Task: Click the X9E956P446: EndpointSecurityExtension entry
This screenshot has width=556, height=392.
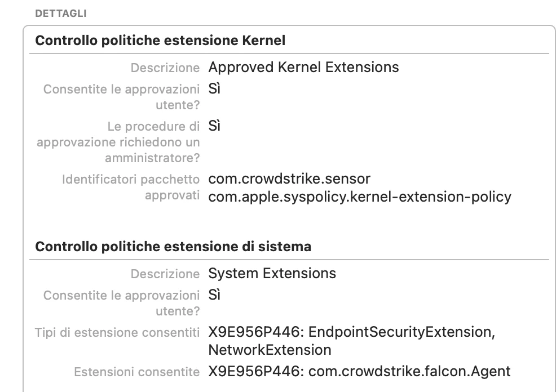Action: (351, 332)
